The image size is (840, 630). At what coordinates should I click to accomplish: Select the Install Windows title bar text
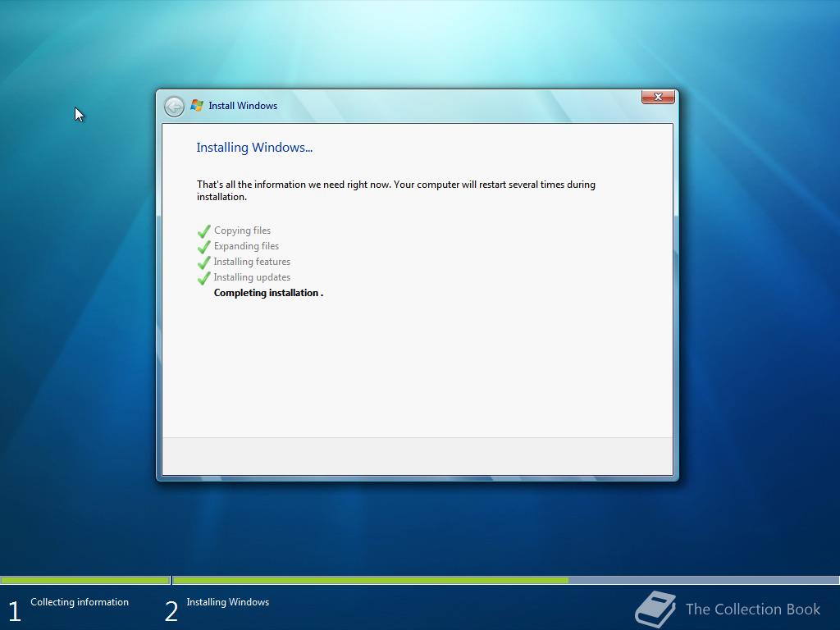coord(242,105)
